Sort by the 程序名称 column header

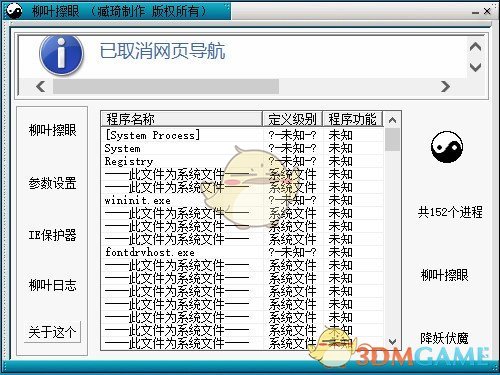click(182, 119)
